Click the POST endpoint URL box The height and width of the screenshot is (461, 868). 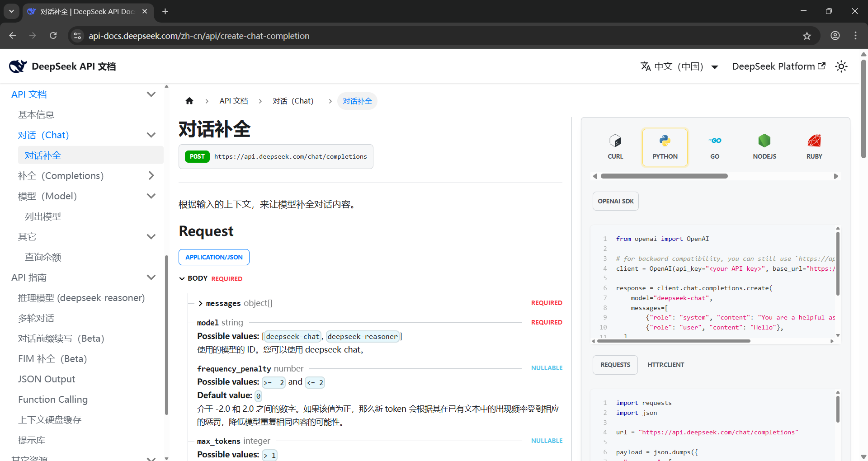276,156
